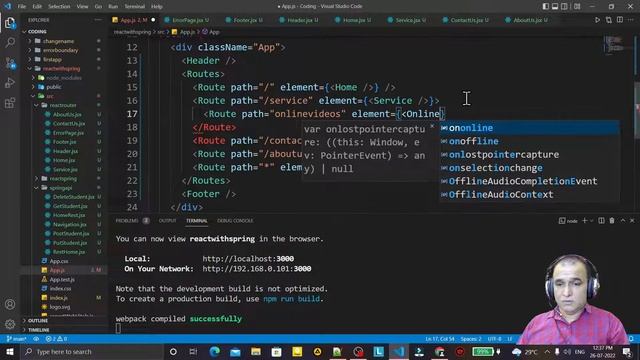640x360 pixels.
Task: Toggle secondary sidebar layout icon
Action: pyautogui.click(x=564, y=7)
